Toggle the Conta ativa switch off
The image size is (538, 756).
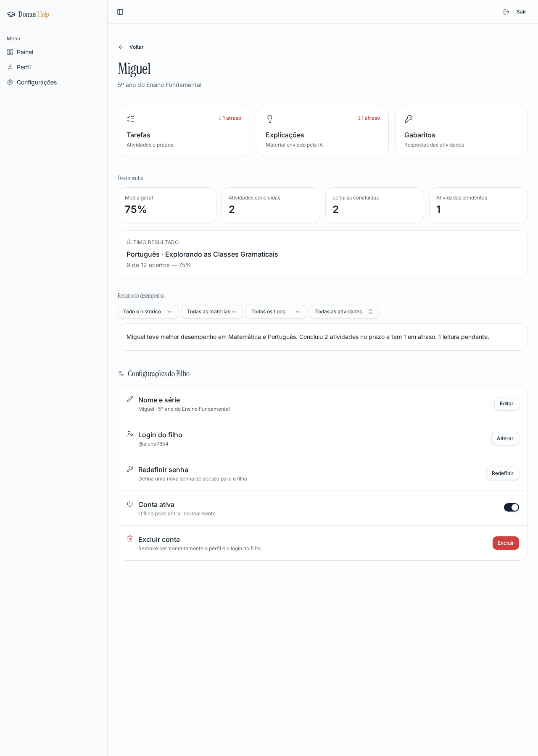[512, 507]
